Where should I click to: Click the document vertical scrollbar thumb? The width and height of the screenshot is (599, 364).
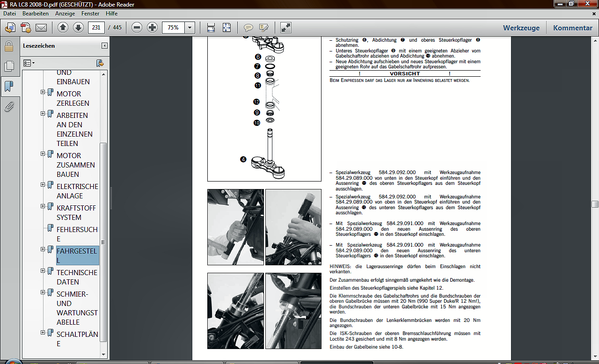[x=595, y=204]
